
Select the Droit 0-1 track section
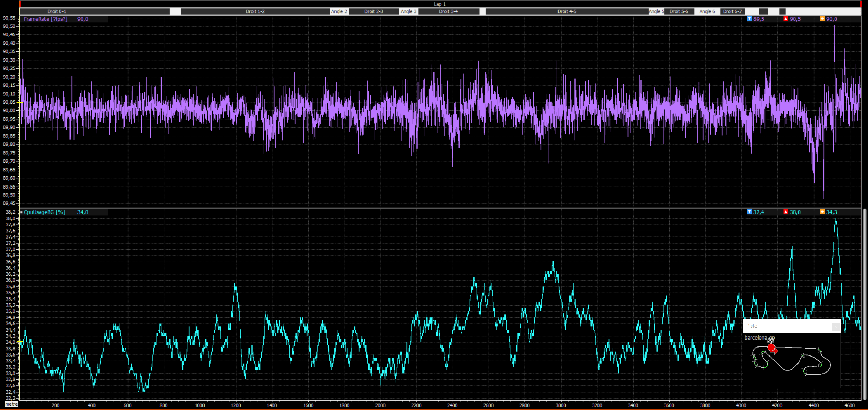pyautogui.click(x=94, y=11)
